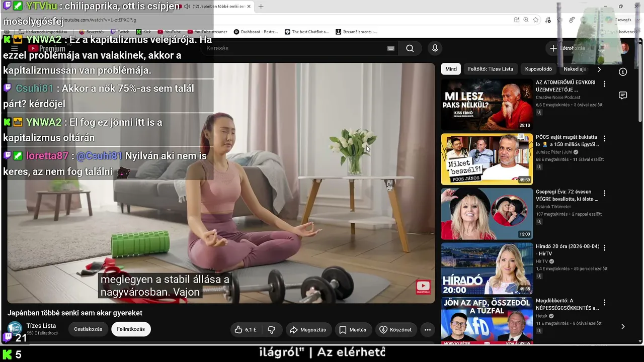Viewport: 644px width, 362px height.
Task: Open the comments panel icon on right edge
Action: (x=623, y=96)
